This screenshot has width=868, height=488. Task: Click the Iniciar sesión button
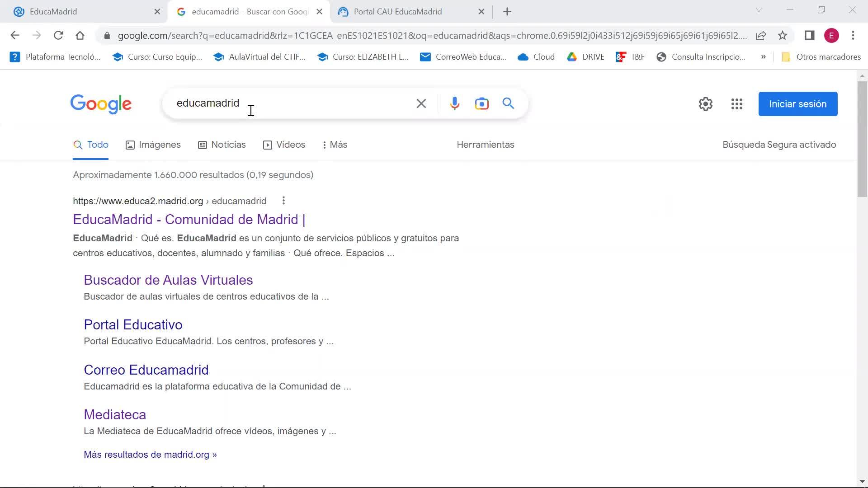(x=797, y=104)
